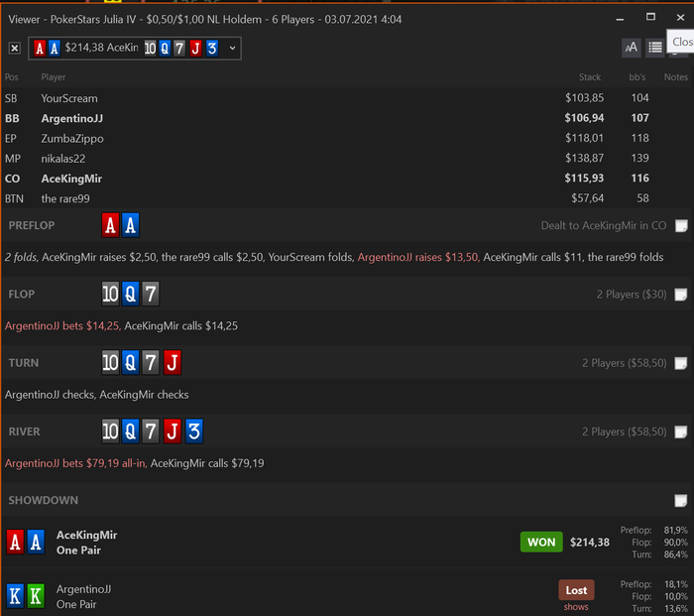This screenshot has height=616, width=694.
Task: Select the ArgentinoJJ player row
Action: click(347, 118)
